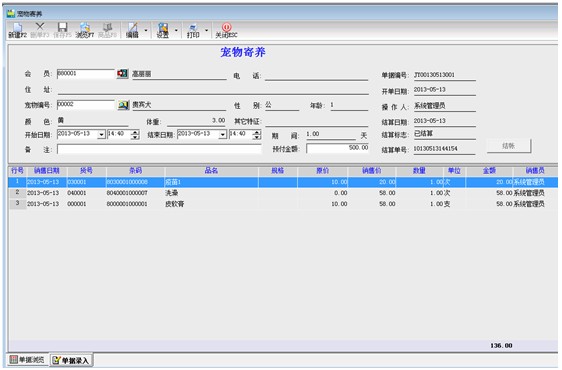The height and width of the screenshot is (370, 562).
Task: Select row 2 by its row number cell
Action: coord(17,193)
